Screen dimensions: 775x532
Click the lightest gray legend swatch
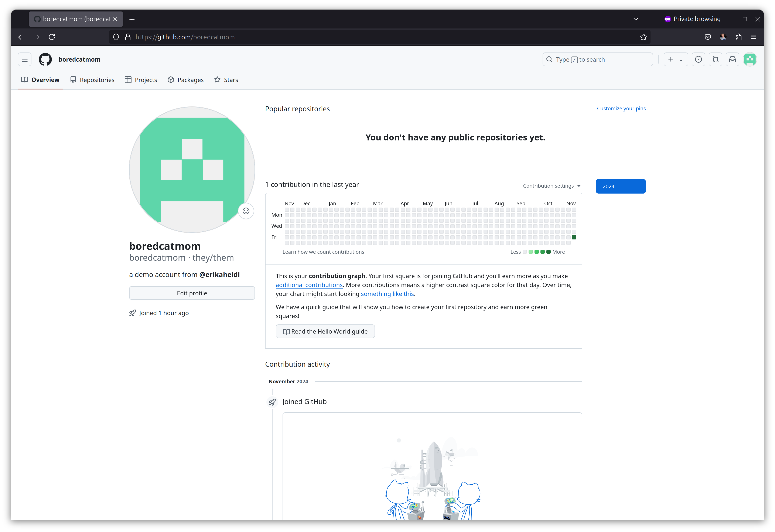pos(525,252)
